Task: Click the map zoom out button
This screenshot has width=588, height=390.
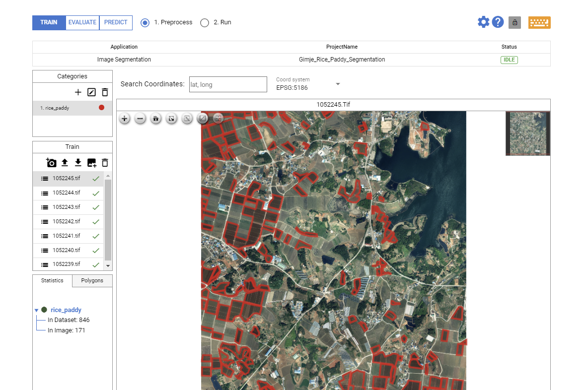Action: pyautogui.click(x=140, y=119)
